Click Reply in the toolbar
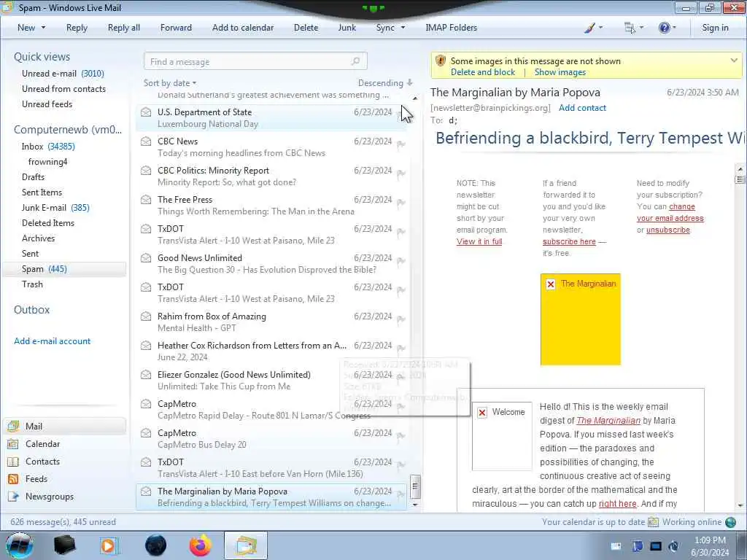This screenshot has width=747, height=560. point(77,28)
